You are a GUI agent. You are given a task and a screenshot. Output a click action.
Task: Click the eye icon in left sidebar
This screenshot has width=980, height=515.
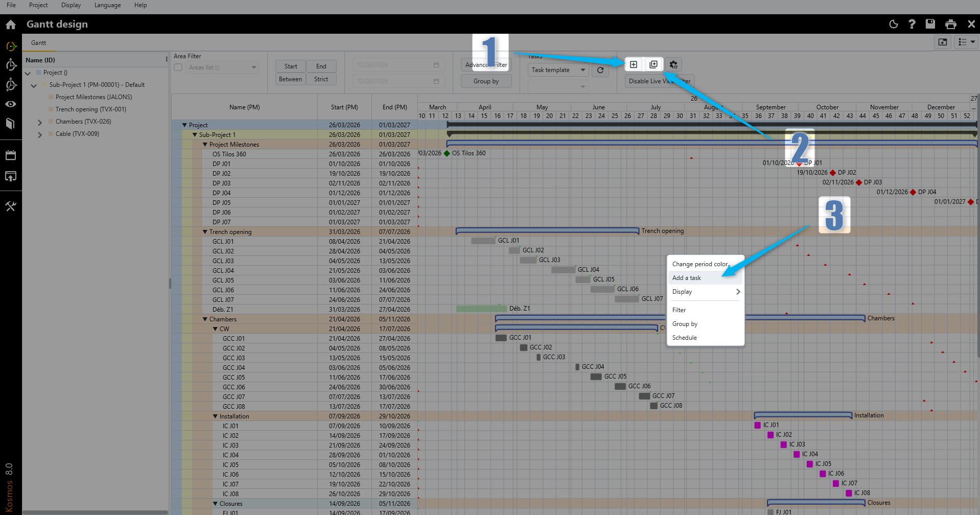pyautogui.click(x=11, y=104)
